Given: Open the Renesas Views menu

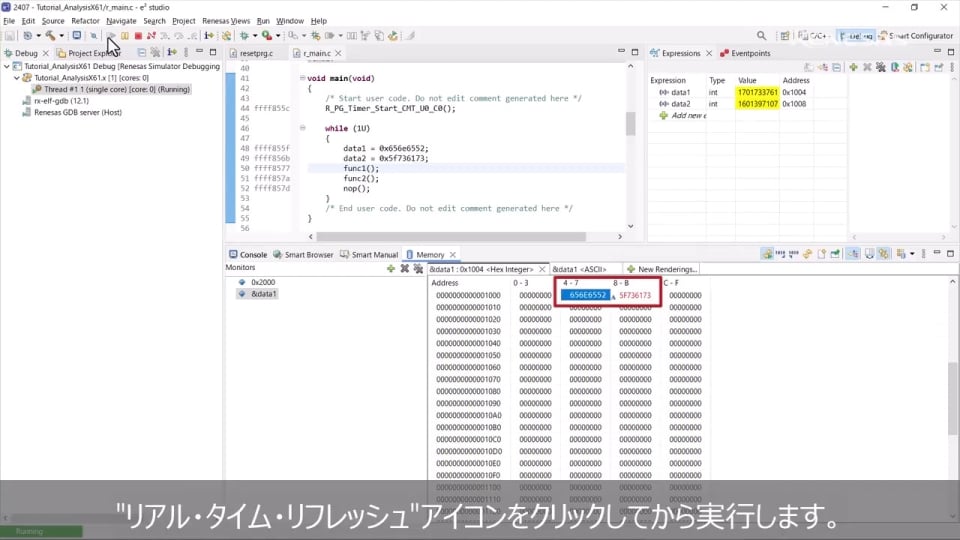Looking at the screenshot, I should 226,20.
